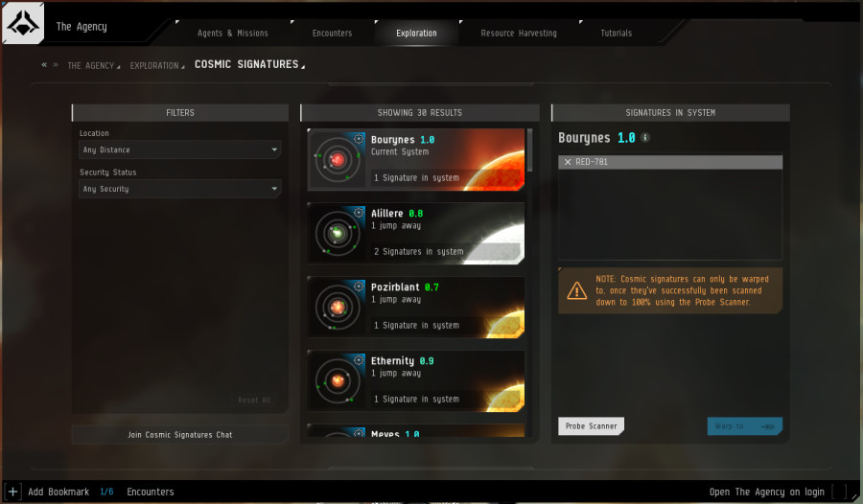Viewport: 863px width, 504px height.
Task: Click the Probe Scanner button
Action: [x=591, y=425]
